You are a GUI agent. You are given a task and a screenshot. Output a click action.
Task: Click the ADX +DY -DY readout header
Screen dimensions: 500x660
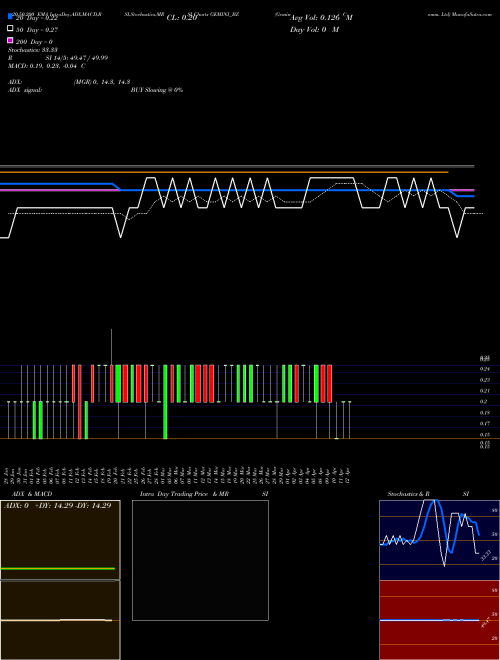58,506
